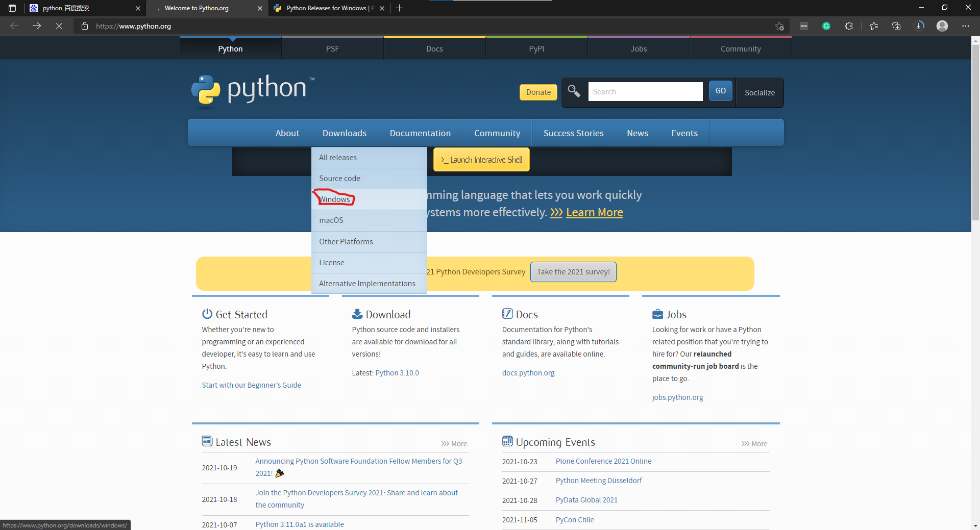
Task: Select Source code in Downloads menu
Action: [x=369, y=179]
